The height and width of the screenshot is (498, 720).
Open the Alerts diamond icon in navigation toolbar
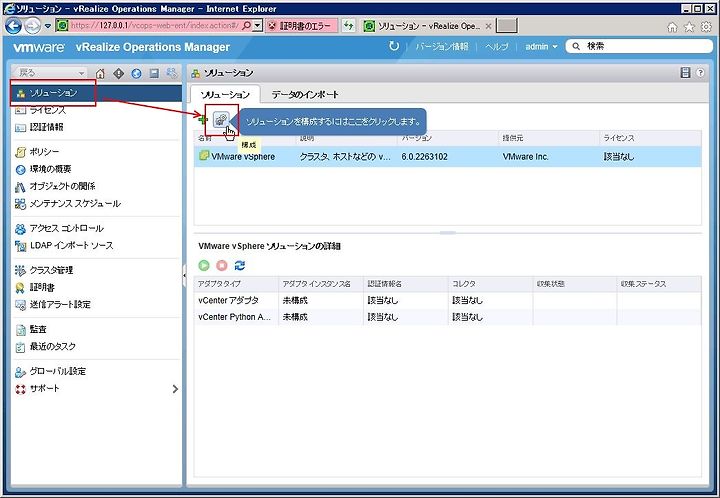click(x=118, y=73)
